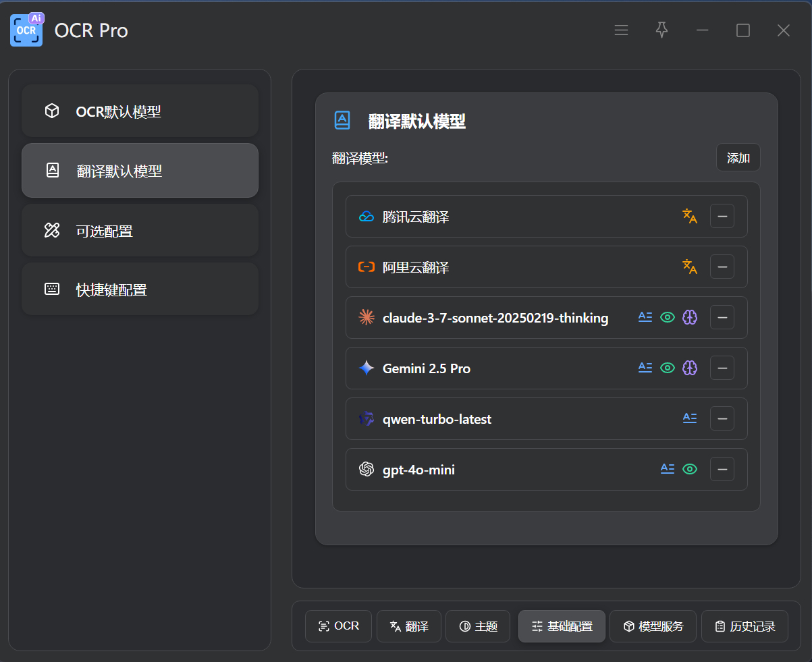812x662 pixels.
Task: Remove gpt-4o-mini with its minus button
Action: click(722, 469)
